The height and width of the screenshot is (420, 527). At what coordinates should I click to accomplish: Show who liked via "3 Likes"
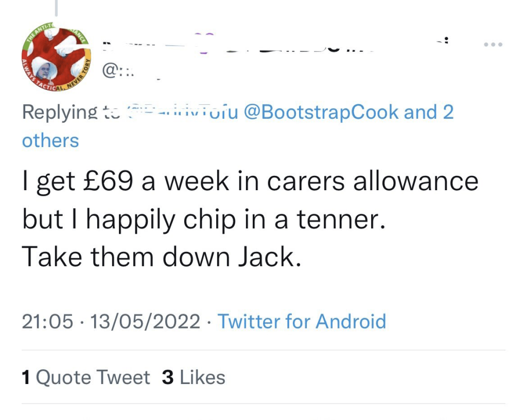[194, 377]
